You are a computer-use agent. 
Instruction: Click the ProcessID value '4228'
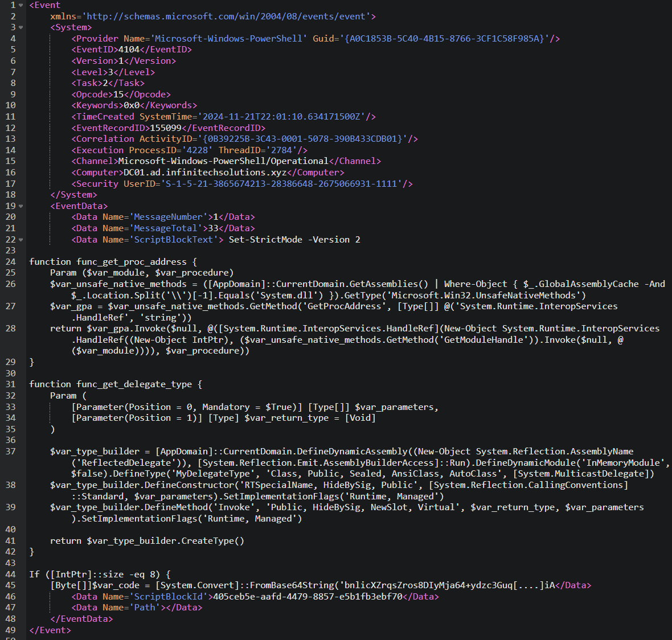[x=197, y=150]
